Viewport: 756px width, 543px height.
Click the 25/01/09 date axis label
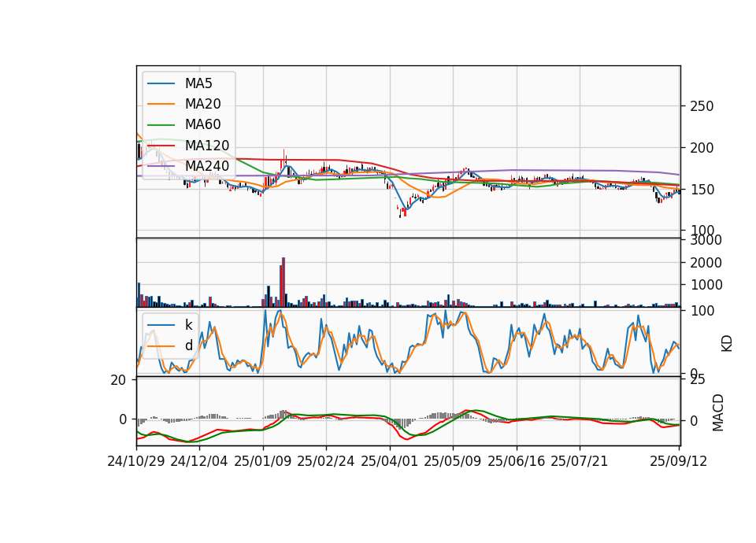pos(263,461)
